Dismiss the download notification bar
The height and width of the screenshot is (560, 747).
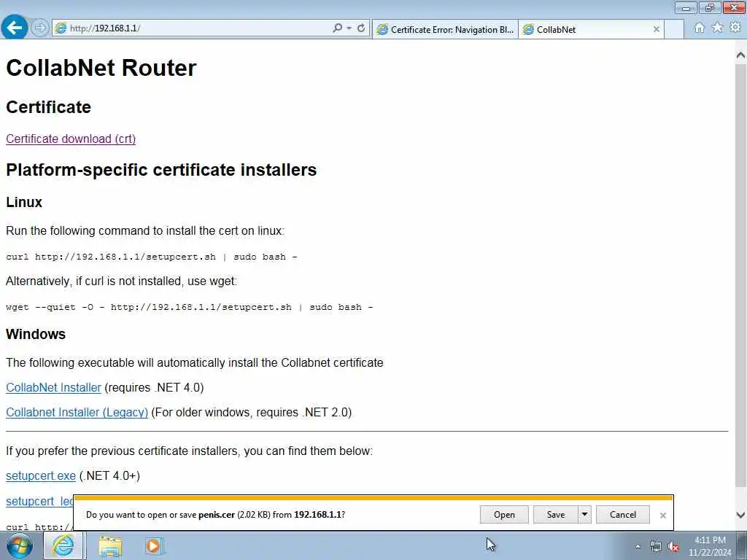662,516
